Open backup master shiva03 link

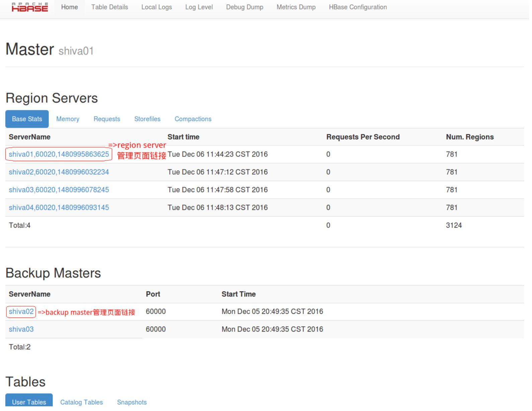[x=21, y=329]
